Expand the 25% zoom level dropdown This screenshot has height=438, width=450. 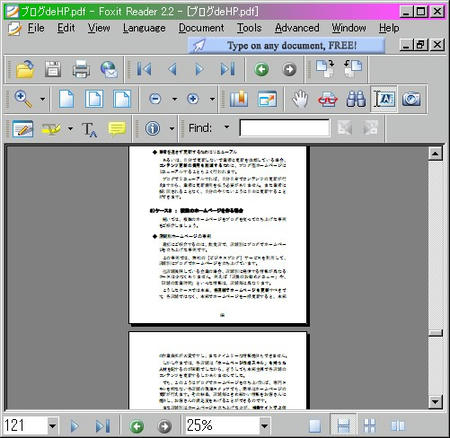[264, 426]
